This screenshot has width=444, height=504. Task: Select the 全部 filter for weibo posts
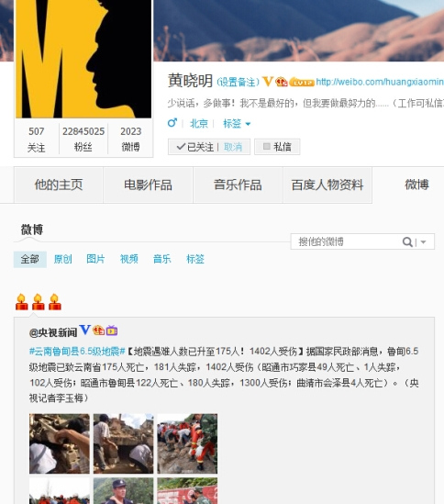30,259
